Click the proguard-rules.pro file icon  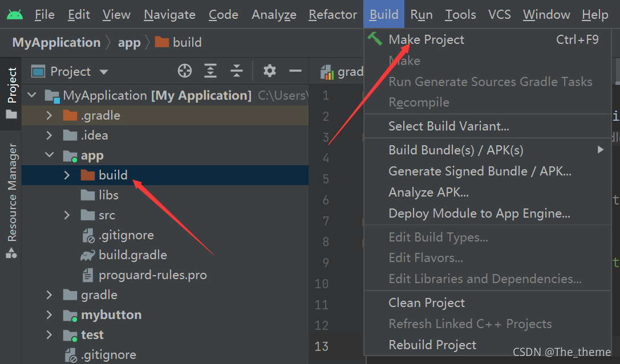tap(88, 275)
